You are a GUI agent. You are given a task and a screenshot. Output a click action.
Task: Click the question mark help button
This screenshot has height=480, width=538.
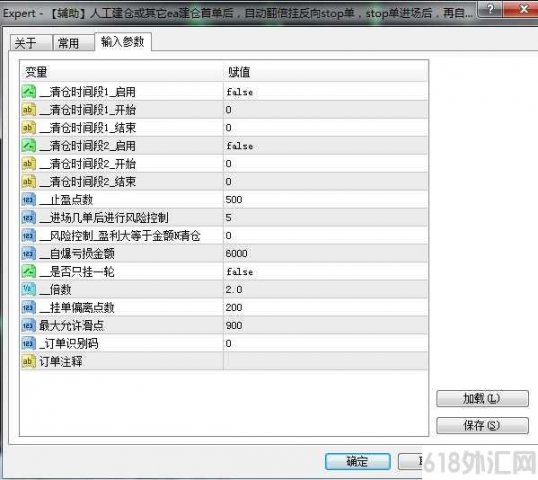[490, 9]
